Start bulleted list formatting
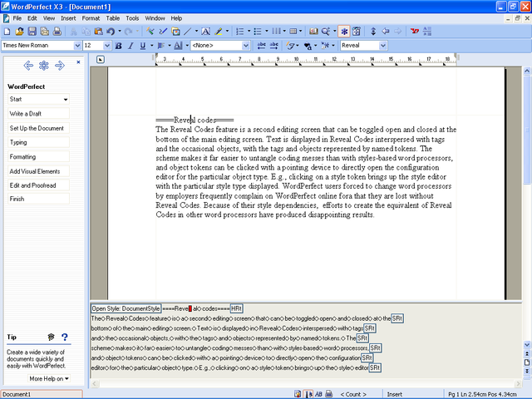 point(258,32)
